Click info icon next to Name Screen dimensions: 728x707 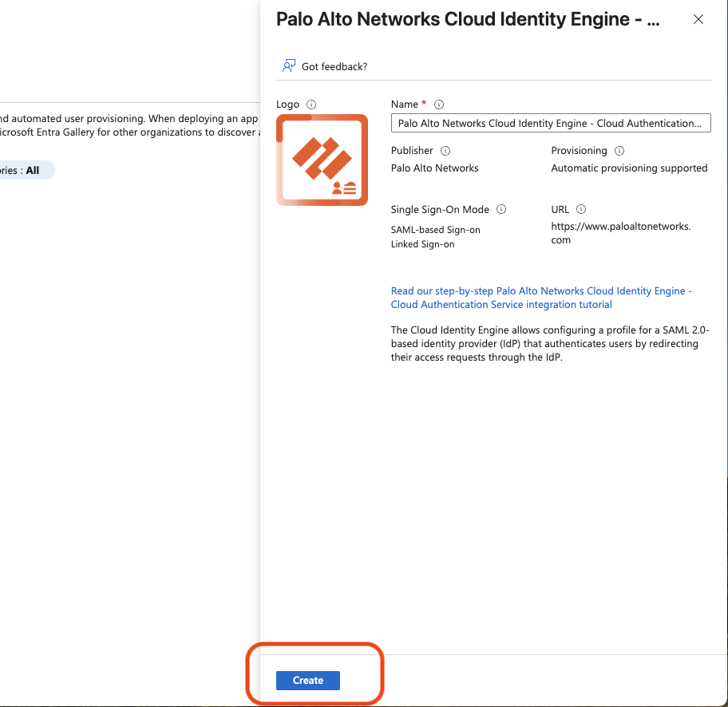point(439,105)
